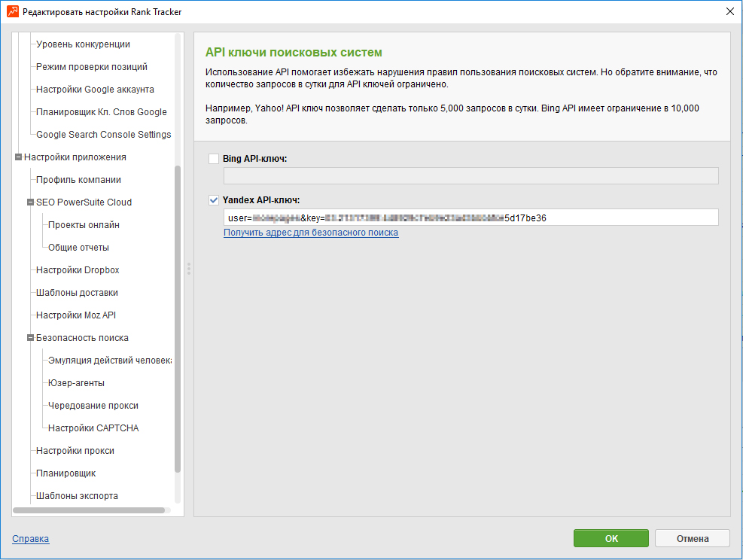Collapse the Настройки приложения tree node

click(19, 157)
